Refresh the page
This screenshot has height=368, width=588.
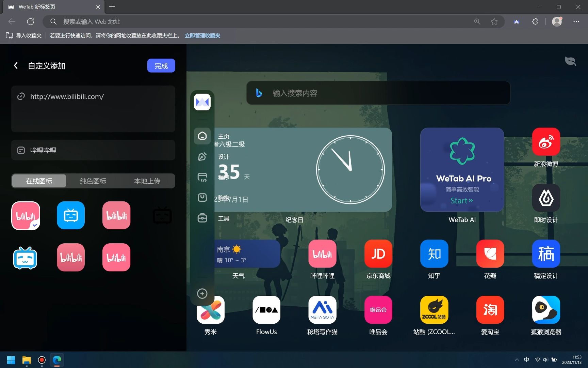coord(31,21)
